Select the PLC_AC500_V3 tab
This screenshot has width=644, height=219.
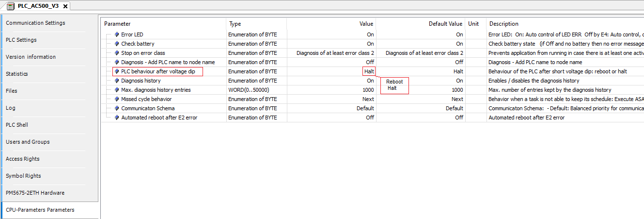coord(37,6)
